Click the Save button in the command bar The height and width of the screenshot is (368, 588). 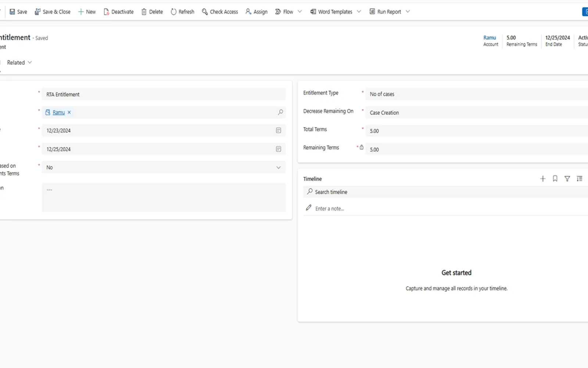[18, 12]
